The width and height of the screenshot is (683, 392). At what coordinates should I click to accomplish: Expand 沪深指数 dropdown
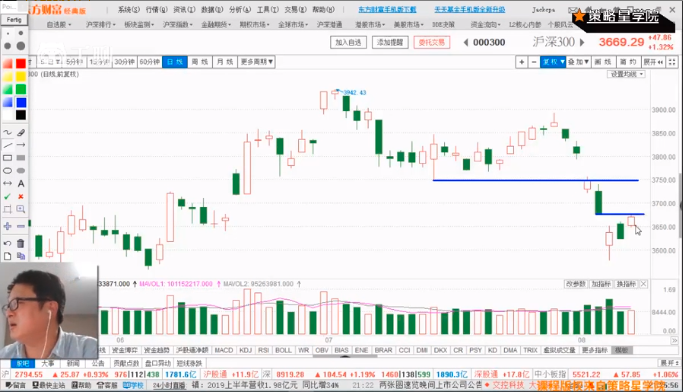[178, 25]
